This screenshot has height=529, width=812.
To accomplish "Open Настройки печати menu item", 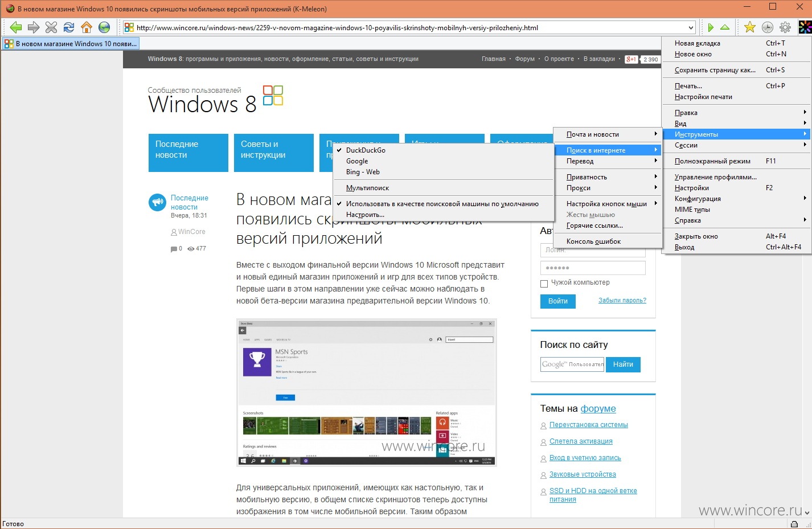I will click(x=737, y=97).
